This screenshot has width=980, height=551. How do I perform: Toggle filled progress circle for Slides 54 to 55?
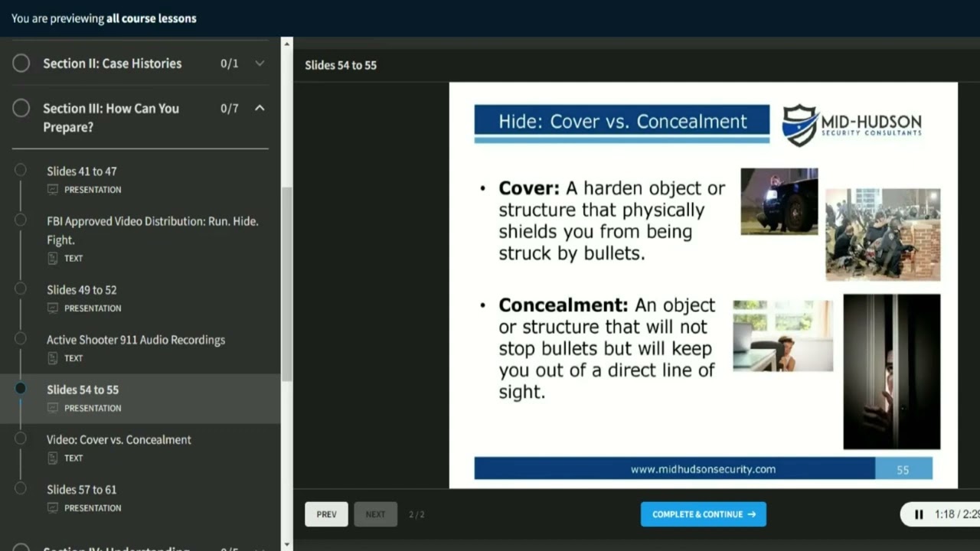point(21,388)
